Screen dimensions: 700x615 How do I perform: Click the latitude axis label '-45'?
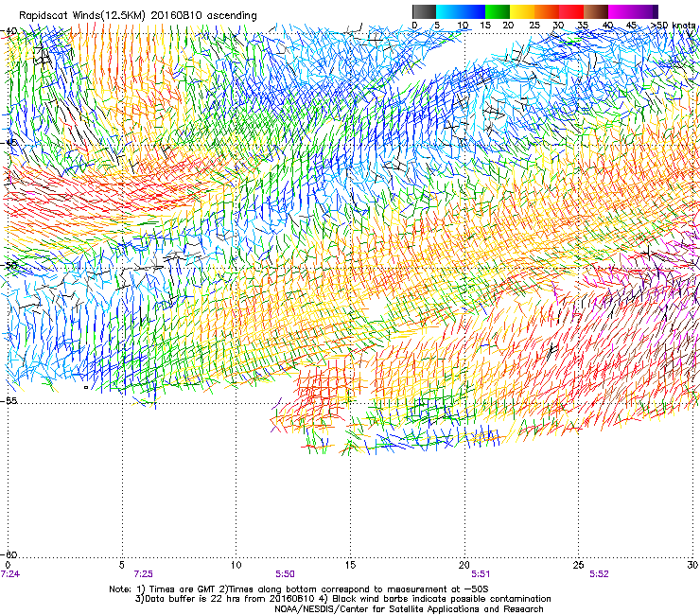pyautogui.click(x=9, y=143)
